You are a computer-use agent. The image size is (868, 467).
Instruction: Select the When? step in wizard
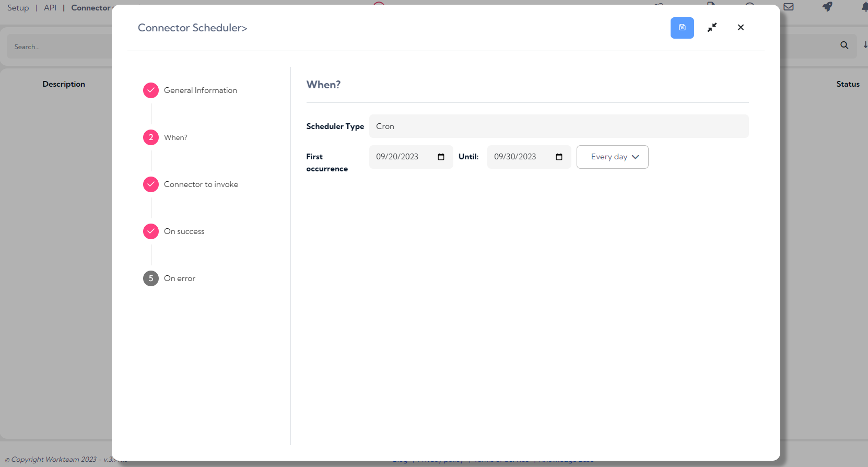pos(175,137)
